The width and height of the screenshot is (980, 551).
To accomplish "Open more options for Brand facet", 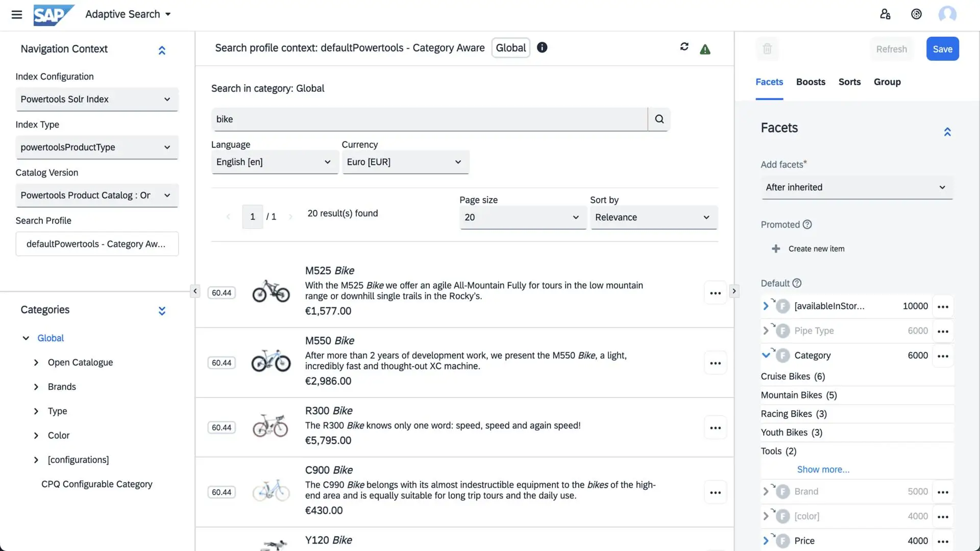I will point(943,492).
